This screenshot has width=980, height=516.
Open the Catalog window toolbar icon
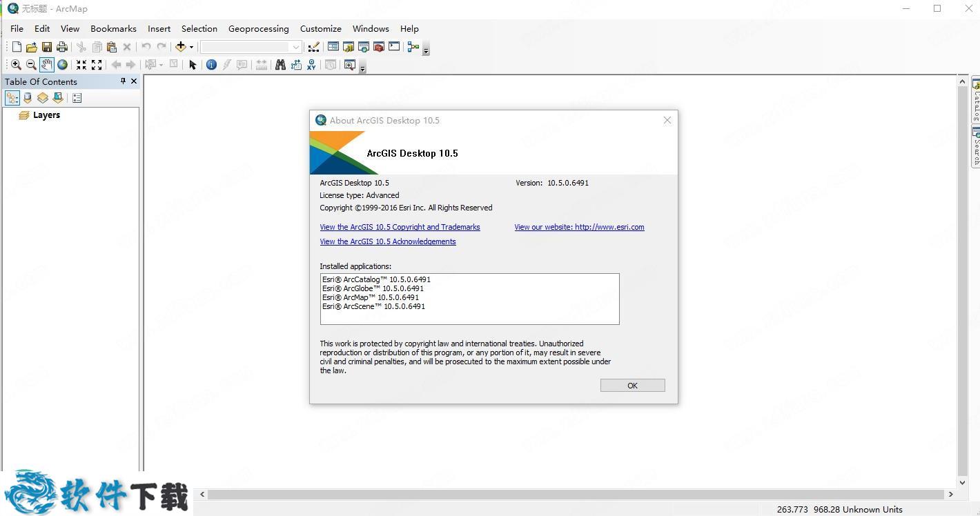coord(349,47)
